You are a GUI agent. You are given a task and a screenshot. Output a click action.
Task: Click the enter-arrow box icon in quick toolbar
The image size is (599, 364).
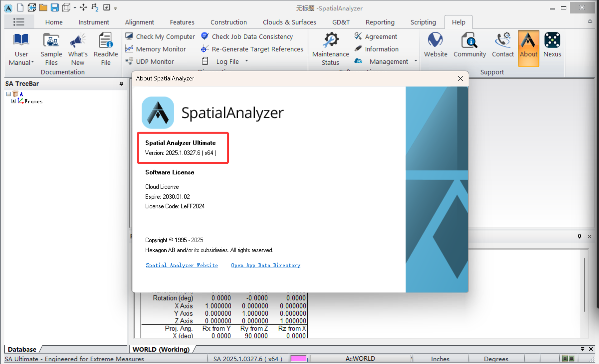point(107,7)
